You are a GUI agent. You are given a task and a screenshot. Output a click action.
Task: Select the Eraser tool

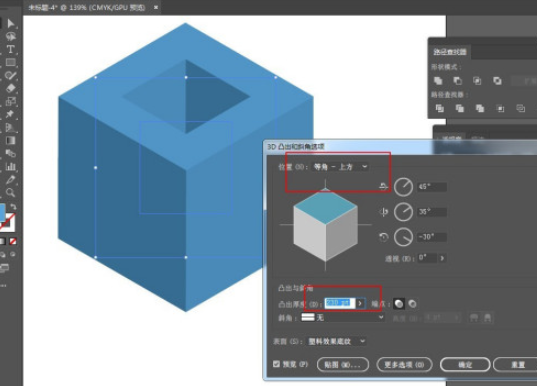point(11,88)
